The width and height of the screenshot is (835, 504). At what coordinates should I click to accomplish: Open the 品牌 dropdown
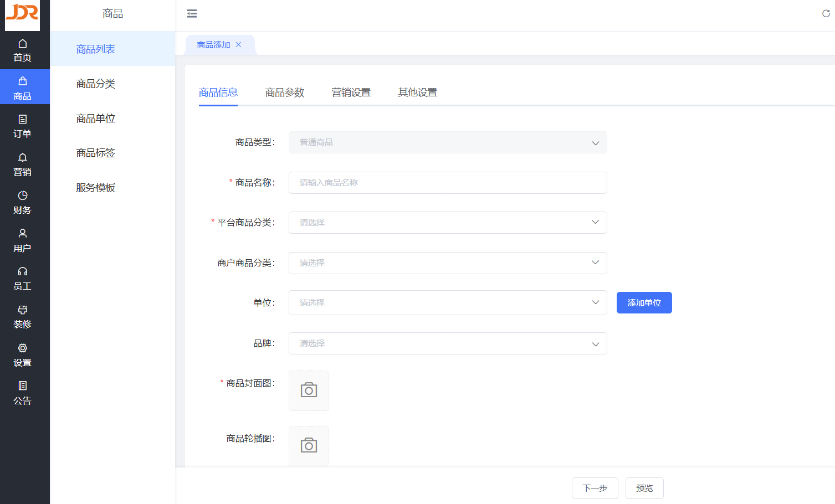click(448, 343)
